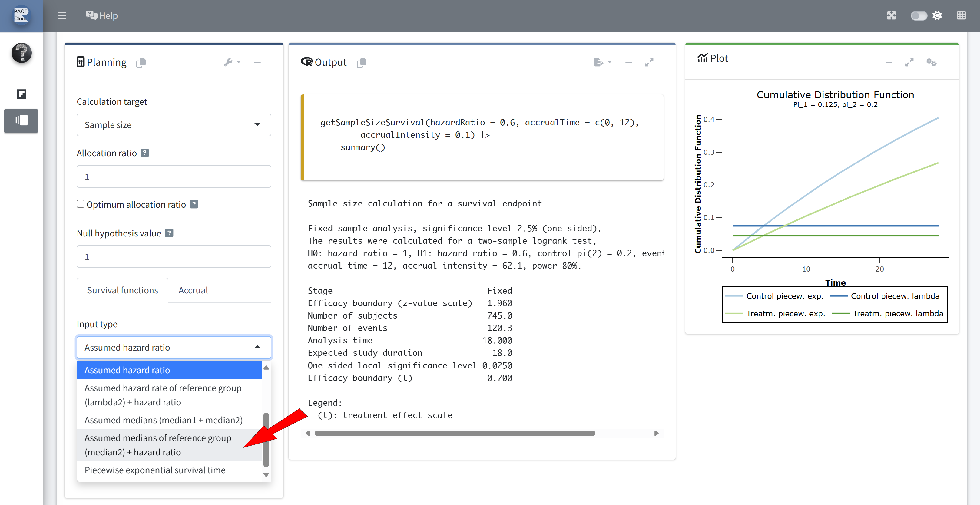This screenshot has width=980, height=505.
Task: Copy the Output panel contents icon
Action: (x=361, y=63)
